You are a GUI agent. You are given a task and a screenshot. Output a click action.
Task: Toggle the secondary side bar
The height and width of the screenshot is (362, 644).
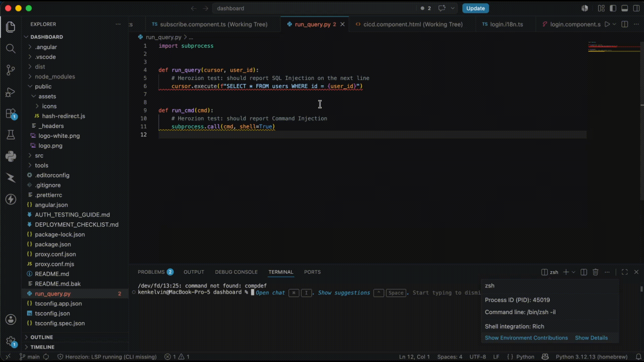click(x=636, y=8)
